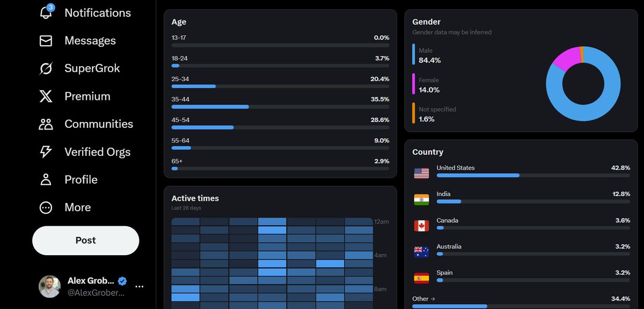Screen dimensions: 644x309
Task: Click the 'Last 28 days' label
Action: coord(186,208)
